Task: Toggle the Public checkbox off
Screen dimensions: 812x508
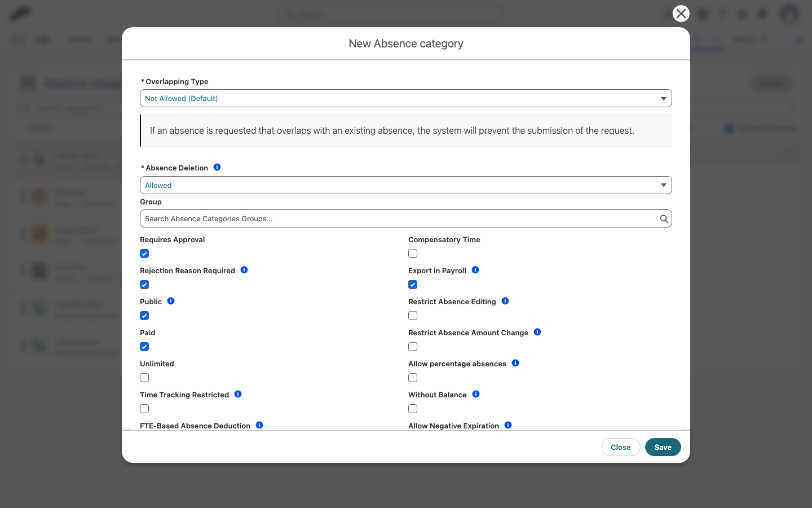Action: (144, 316)
